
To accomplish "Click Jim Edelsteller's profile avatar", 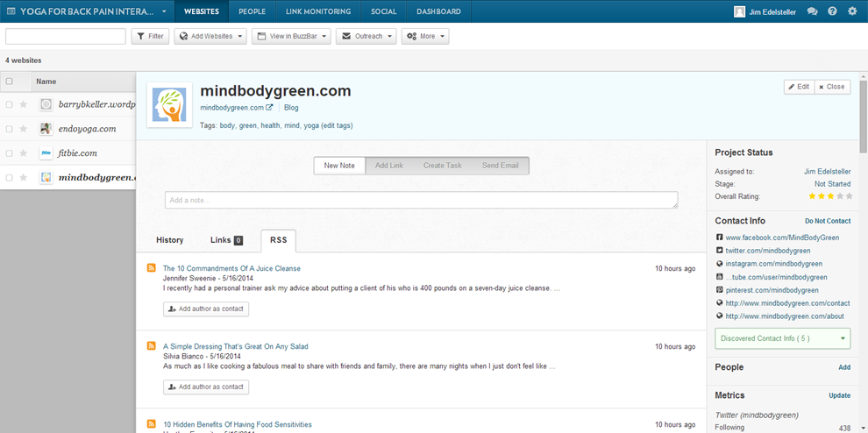I will pyautogui.click(x=739, y=11).
